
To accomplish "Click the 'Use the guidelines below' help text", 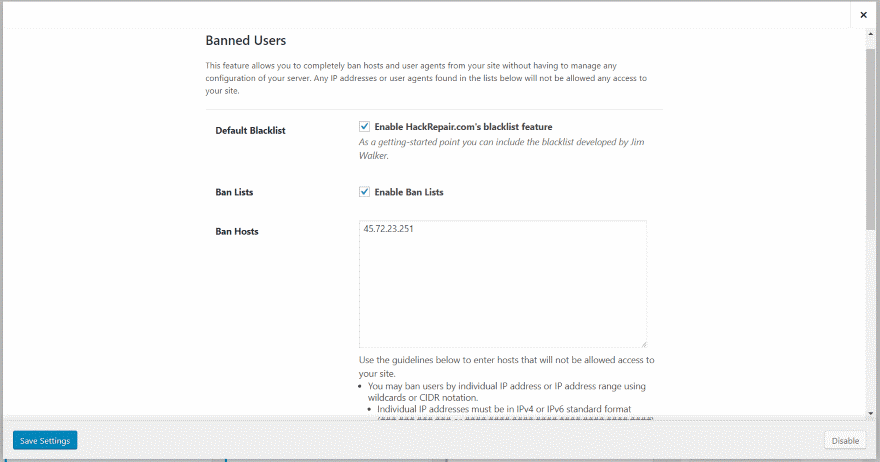I will (x=507, y=367).
